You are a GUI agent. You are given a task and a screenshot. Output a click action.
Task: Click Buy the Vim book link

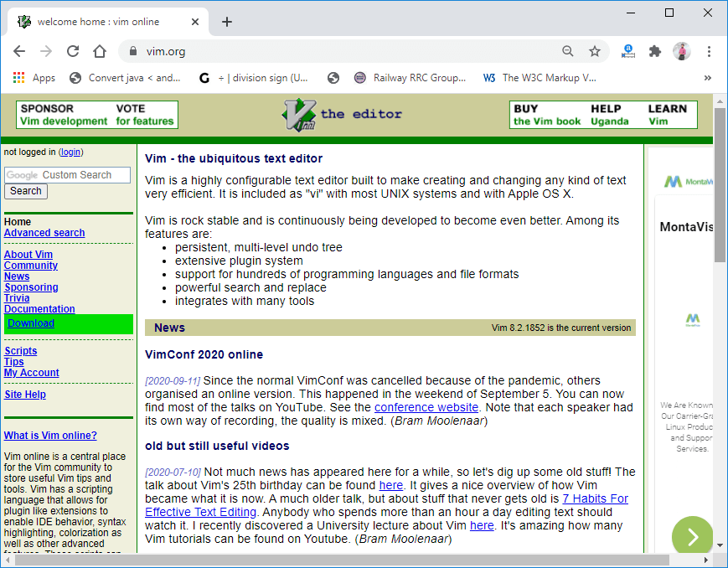pyautogui.click(x=547, y=115)
